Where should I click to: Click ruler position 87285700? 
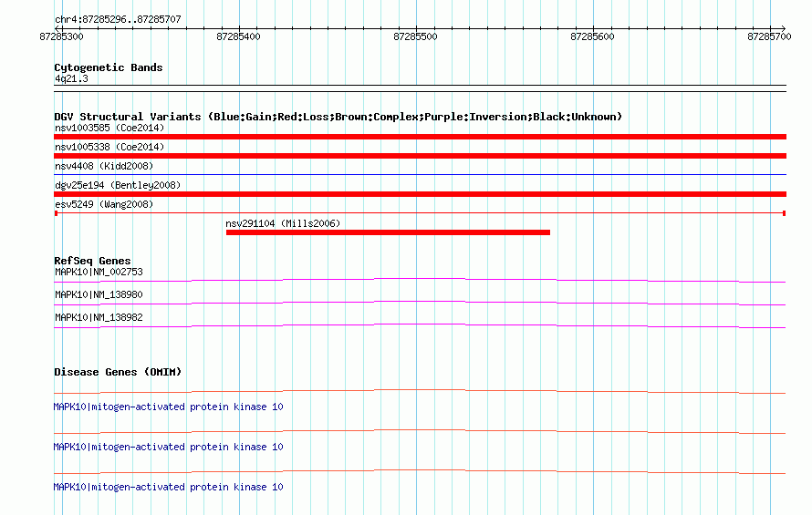pyautogui.click(x=769, y=36)
